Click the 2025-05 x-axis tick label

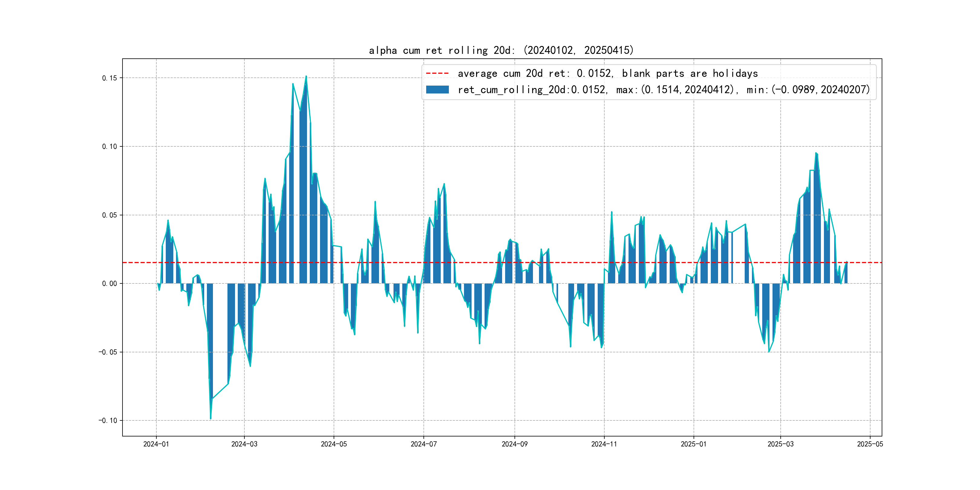[x=870, y=444]
